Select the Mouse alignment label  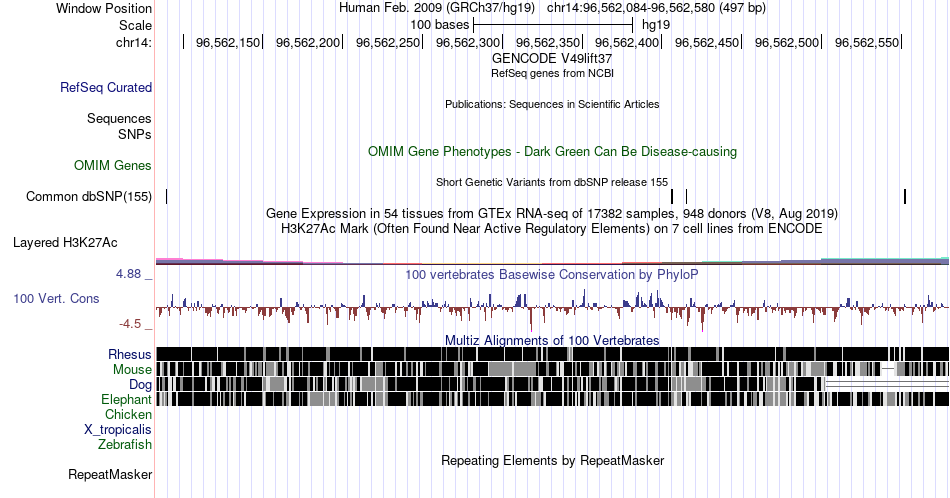pyautogui.click(x=132, y=369)
